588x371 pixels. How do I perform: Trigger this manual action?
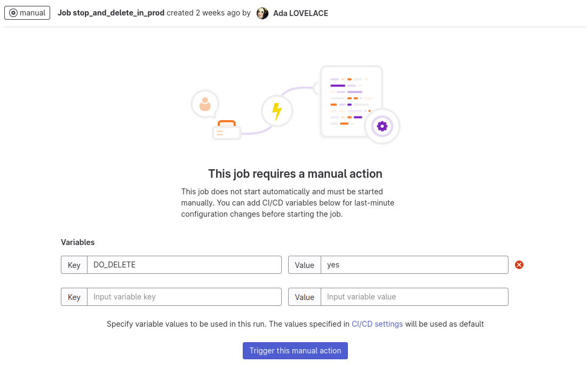coord(295,351)
